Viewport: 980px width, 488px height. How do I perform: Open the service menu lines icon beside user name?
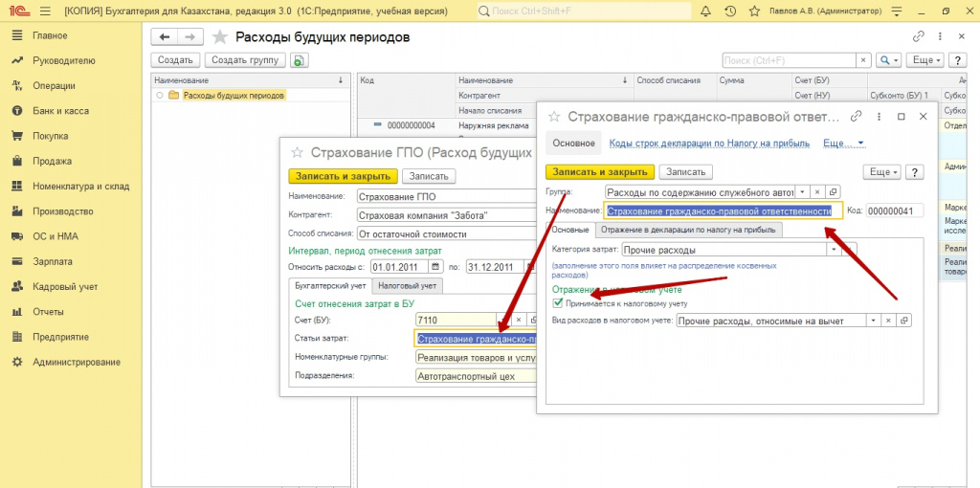(897, 11)
